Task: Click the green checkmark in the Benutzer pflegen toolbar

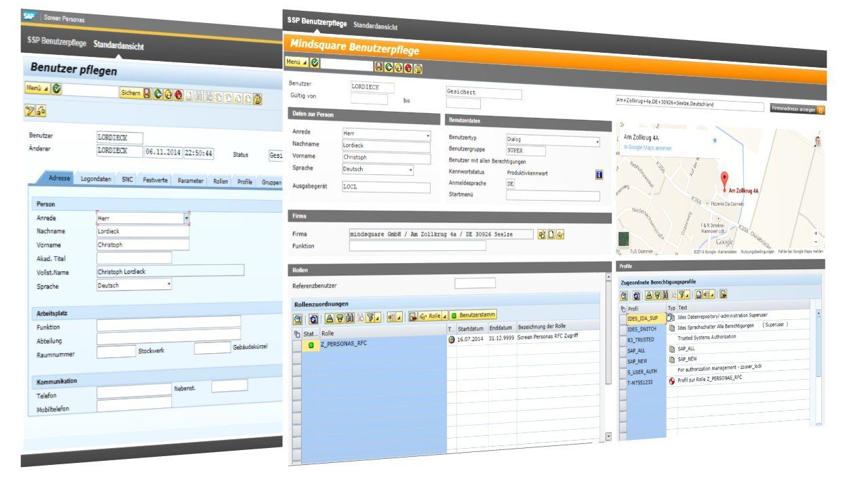Action: point(56,89)
